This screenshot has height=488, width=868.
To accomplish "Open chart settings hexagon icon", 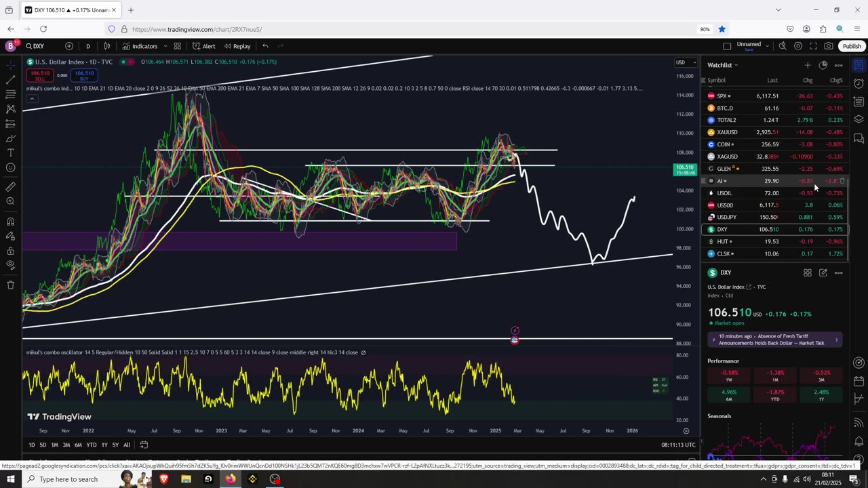I will [798, 46].
